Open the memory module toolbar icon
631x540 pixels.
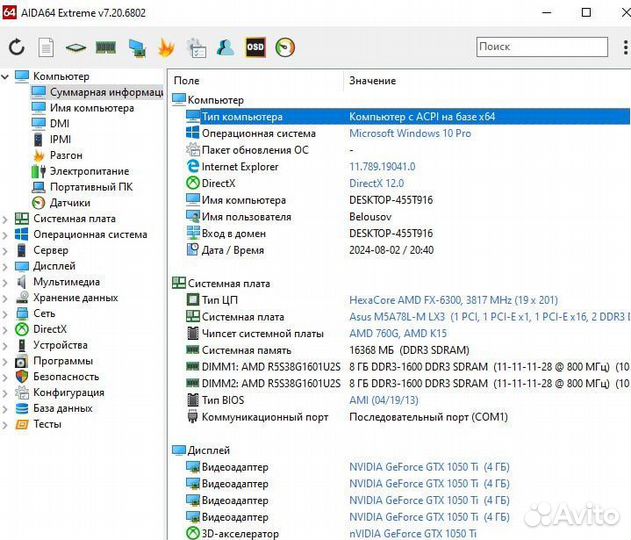pos(106,47)
